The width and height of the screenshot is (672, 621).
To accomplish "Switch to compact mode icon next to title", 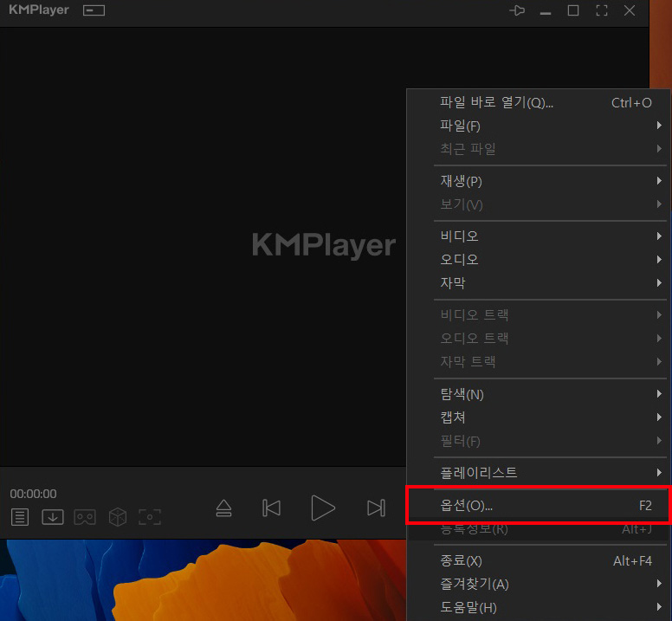I will coord(94,10).
